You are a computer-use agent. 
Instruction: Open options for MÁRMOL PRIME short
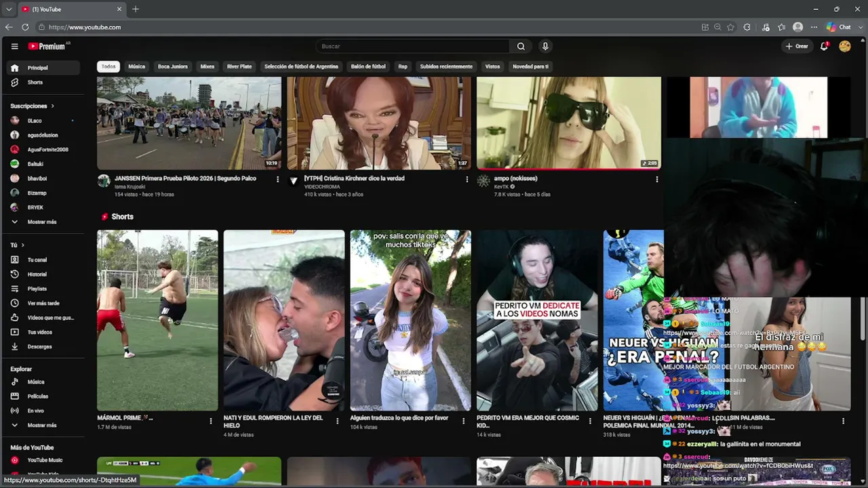pos(211,421)
